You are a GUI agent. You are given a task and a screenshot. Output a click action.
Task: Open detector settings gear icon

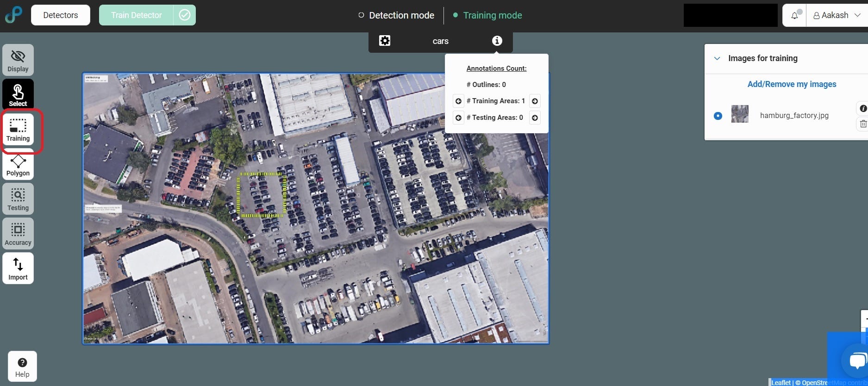tap(385, 41)
